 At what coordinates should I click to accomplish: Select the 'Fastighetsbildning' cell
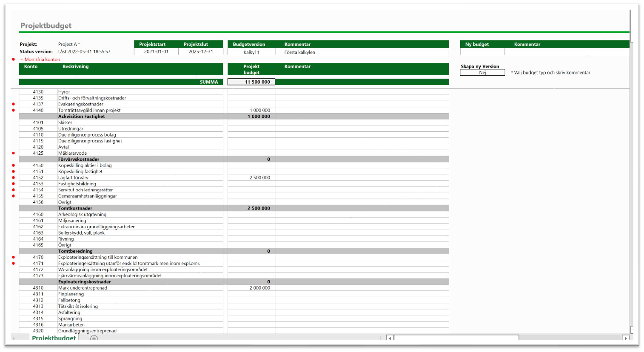point(140,184)
